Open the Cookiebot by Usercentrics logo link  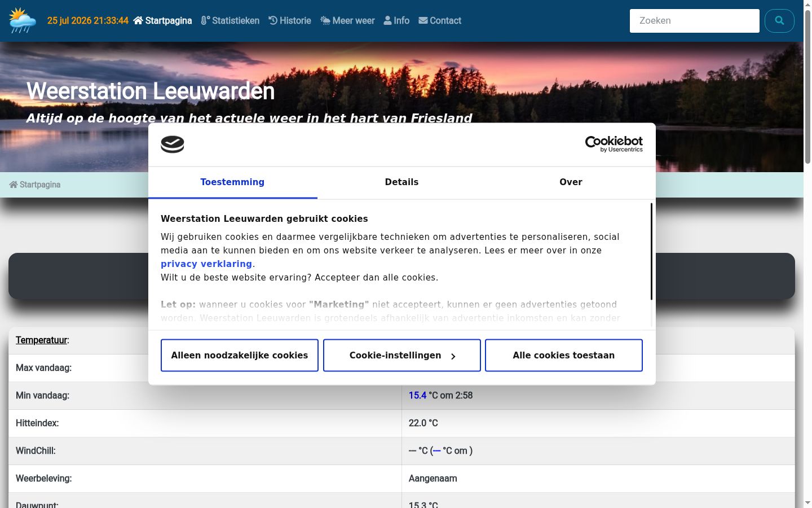coord(614,144)
